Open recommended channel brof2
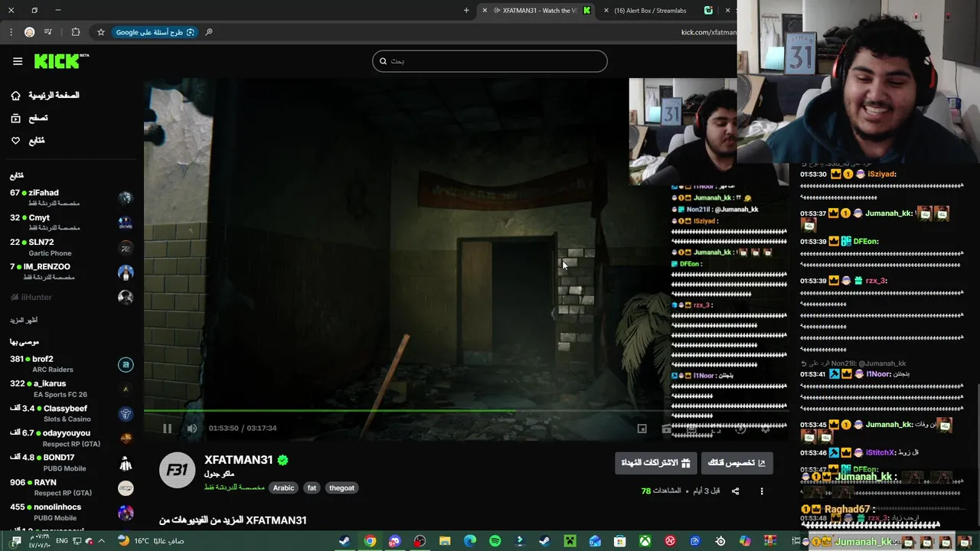Screen dimensions: 980x551 (70, 364)
